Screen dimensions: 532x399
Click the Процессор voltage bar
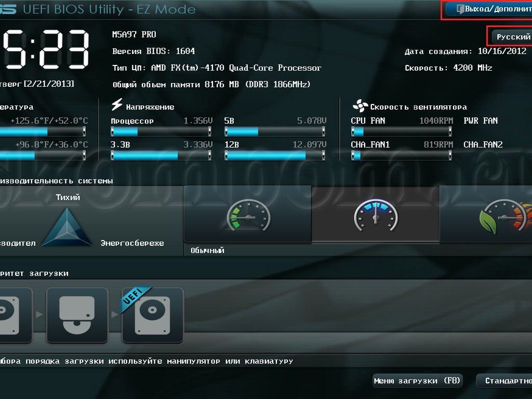click(x=161, y=132)
